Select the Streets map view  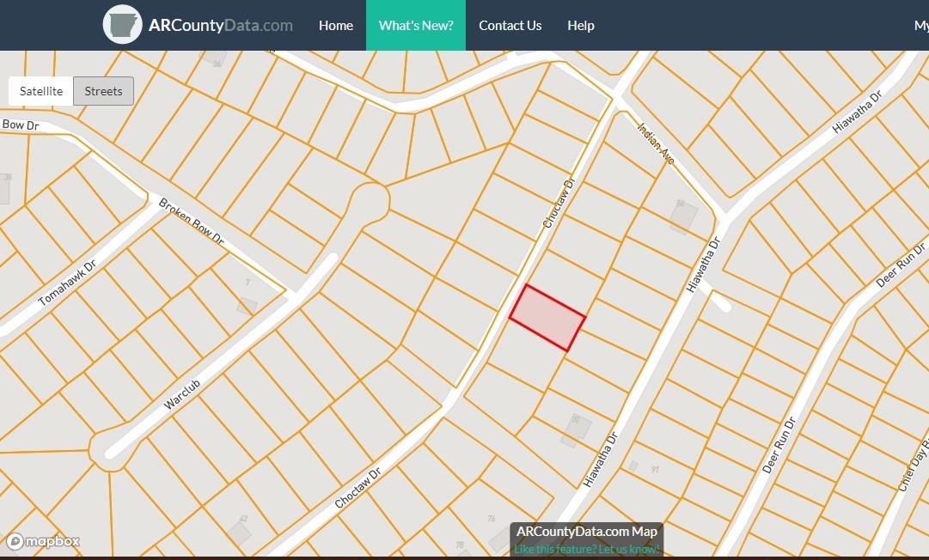click(103, 91)
